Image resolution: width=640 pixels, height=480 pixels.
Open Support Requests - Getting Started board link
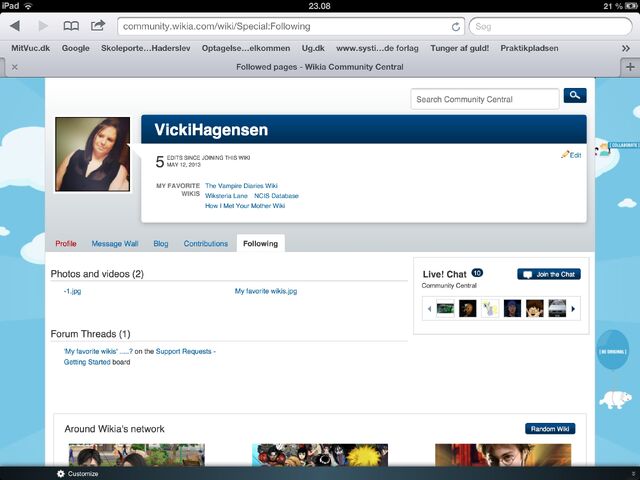pyautogui.click(x=140, y=357)
